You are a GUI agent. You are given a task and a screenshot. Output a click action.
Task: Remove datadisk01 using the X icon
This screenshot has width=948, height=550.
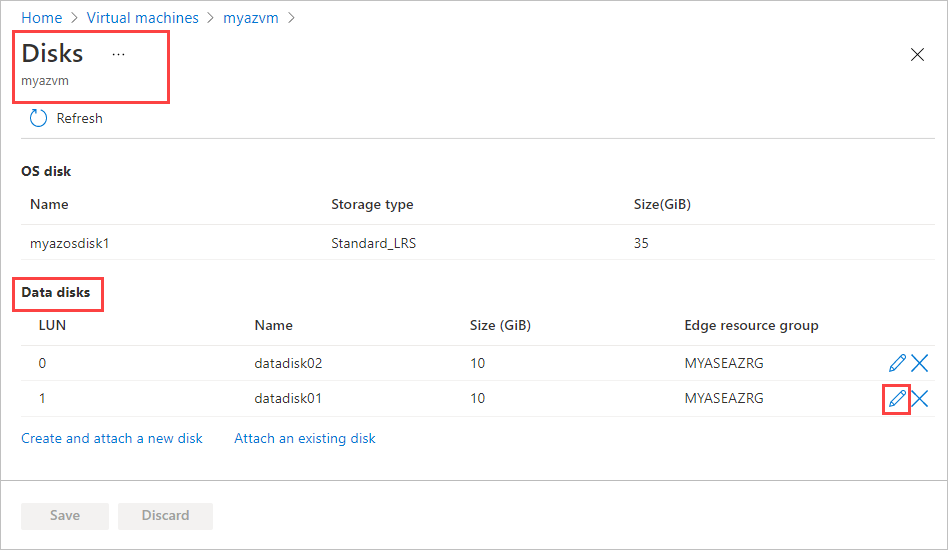pyautogui.click(x=920, y=398)
